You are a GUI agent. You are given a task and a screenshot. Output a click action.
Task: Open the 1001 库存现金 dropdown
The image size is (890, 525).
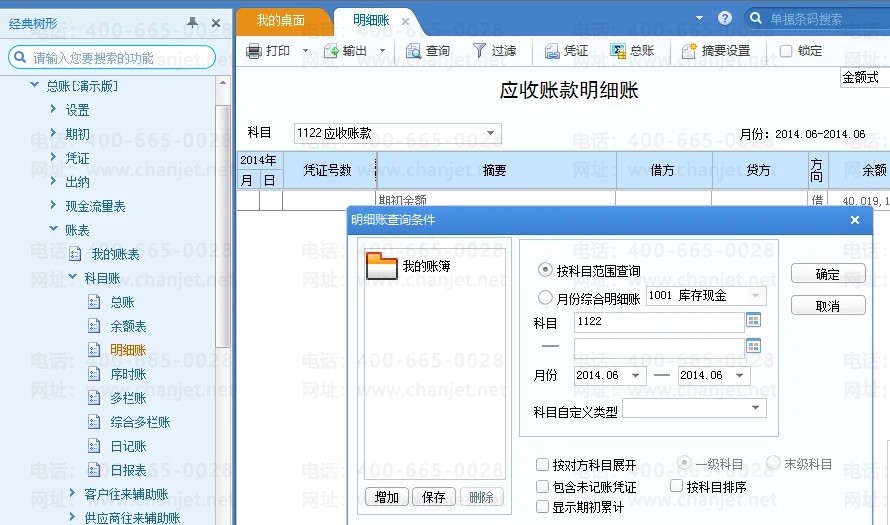coord(755,295)
